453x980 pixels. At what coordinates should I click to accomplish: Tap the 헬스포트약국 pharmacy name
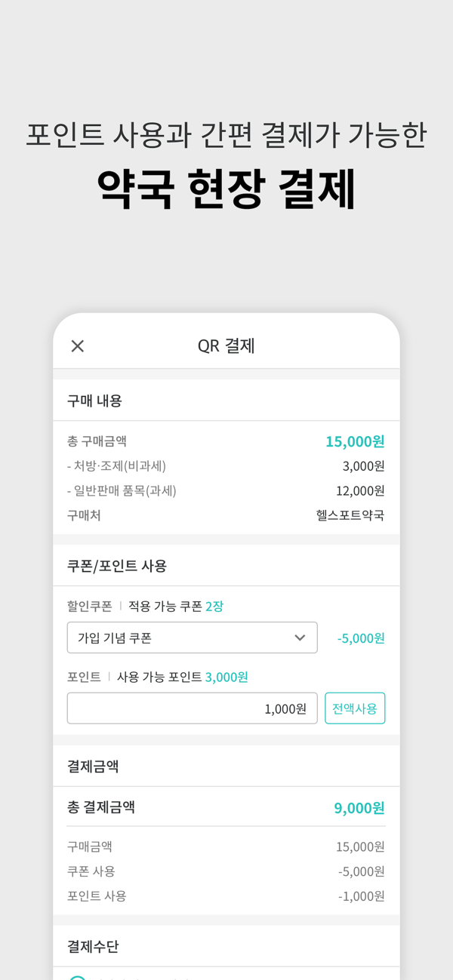350,515
